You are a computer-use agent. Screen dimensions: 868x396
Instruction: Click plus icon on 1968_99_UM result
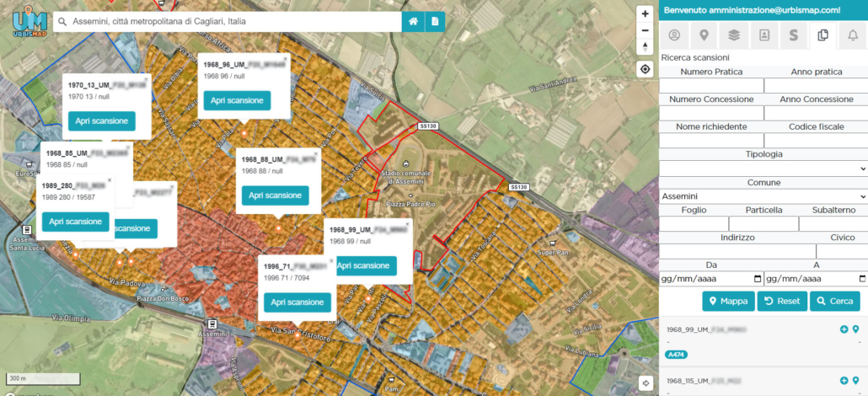click(x=844, y=329)
